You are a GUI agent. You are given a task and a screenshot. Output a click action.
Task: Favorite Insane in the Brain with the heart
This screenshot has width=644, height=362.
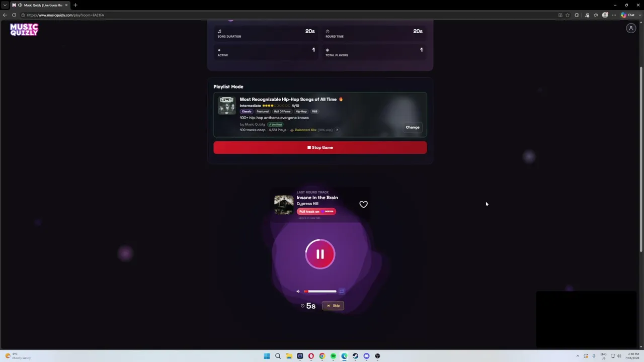pyautogui.click(x=363, y=204)
